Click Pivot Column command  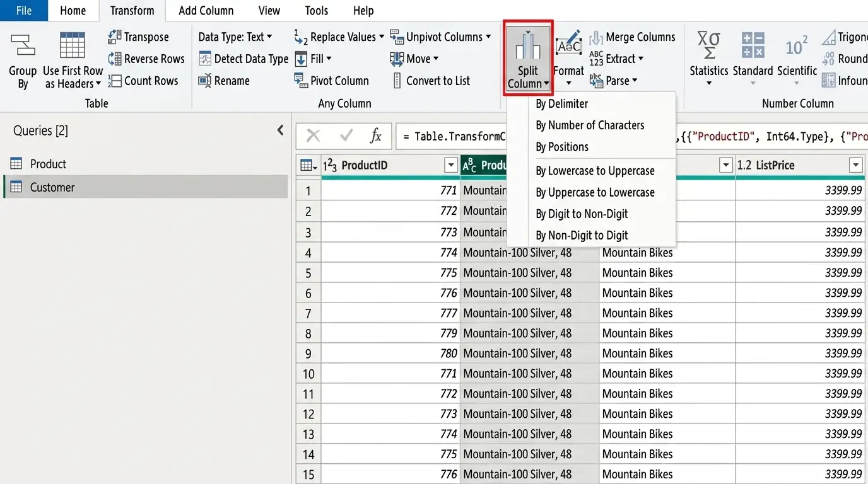[x=331, y=81]
